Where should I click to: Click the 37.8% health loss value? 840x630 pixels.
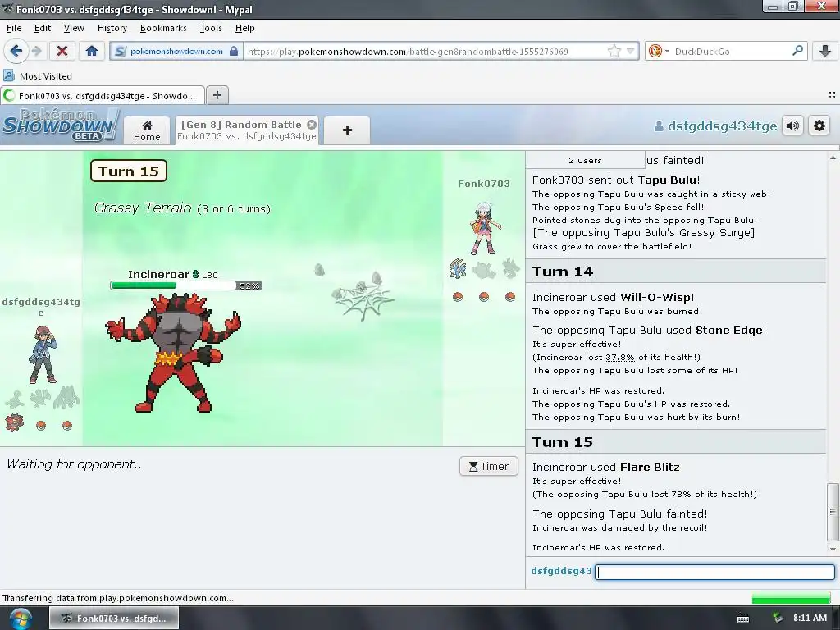point(620,358)
